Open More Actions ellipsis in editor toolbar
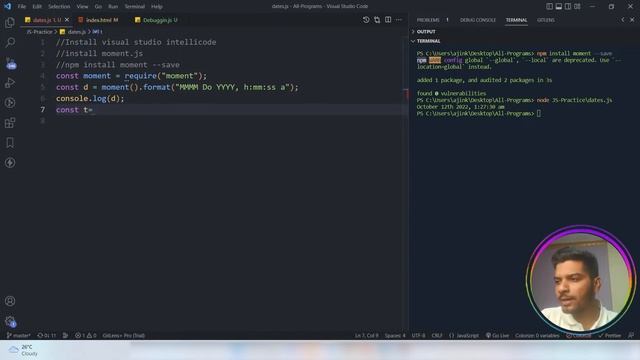The width and height of the screenshot is (640, 360). 399,20
